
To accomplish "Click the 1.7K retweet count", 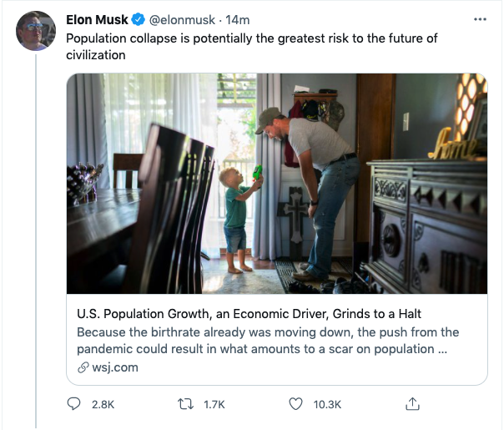I will pyautogui.click(x=214, y=404).
